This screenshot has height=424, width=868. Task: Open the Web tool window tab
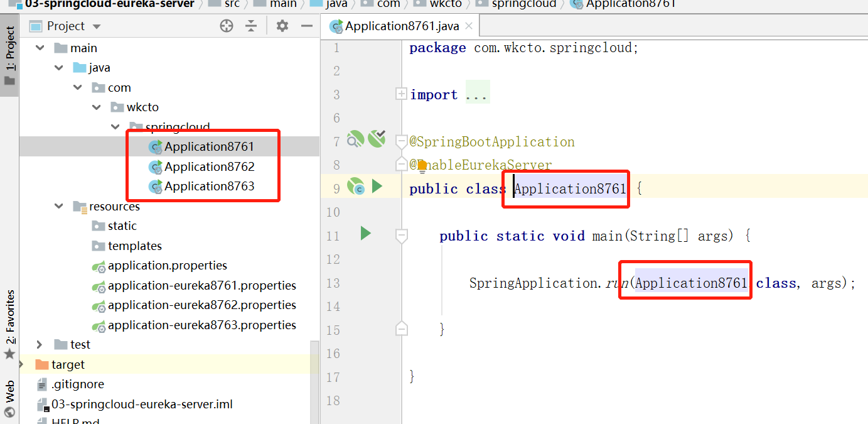[x=9, y=399]
